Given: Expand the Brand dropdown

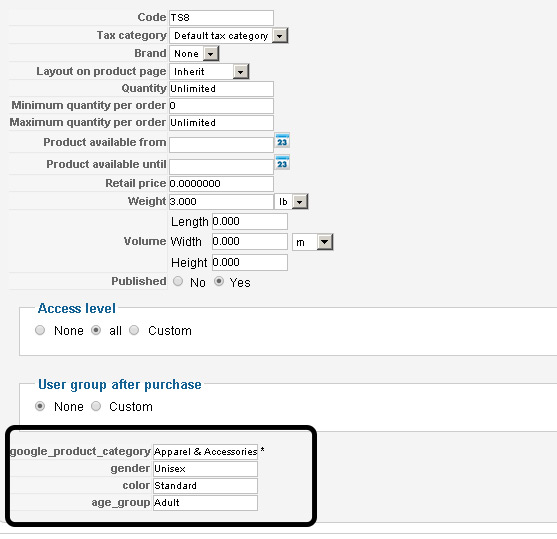Looking at the screenshot, I should point(194,53).
